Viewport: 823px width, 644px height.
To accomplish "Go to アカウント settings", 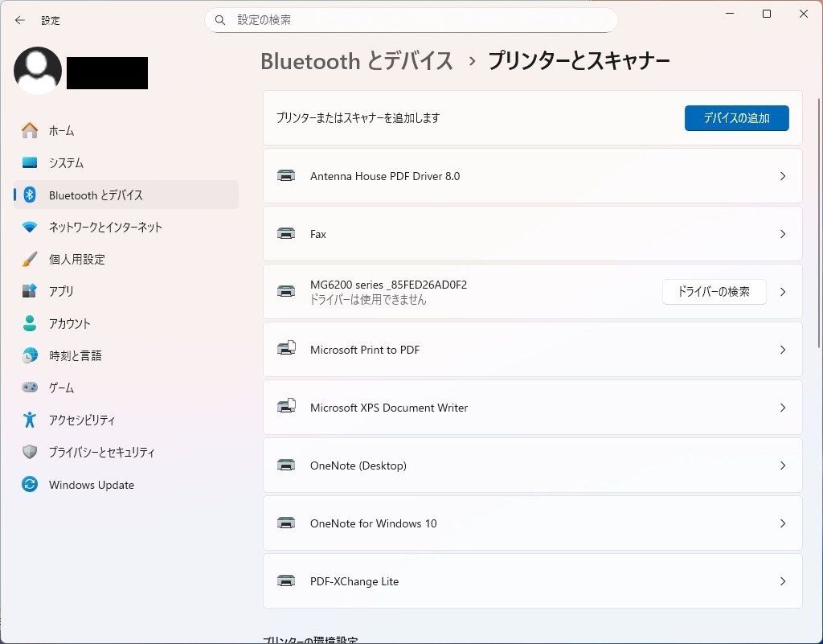I will click(126, 323).
